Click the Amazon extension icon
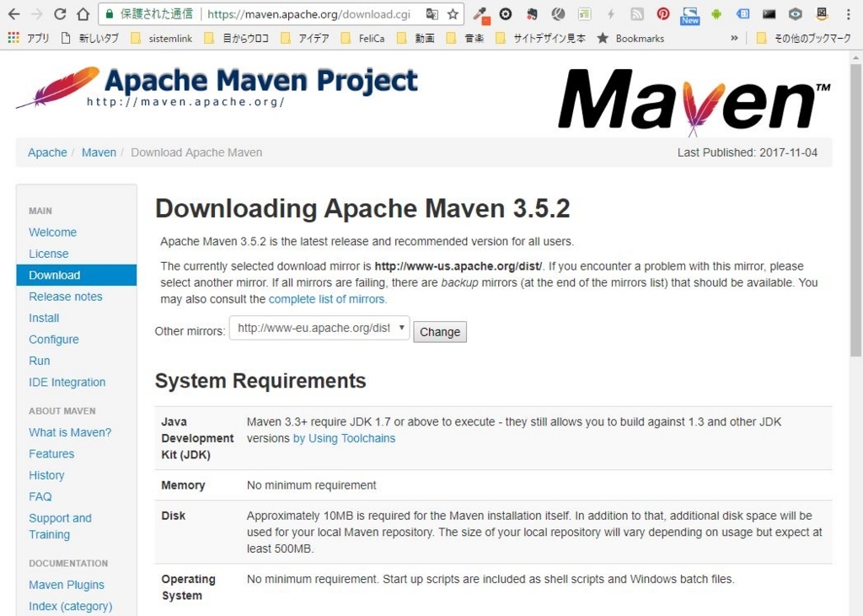The image size is (863, 616). point(822,14)
